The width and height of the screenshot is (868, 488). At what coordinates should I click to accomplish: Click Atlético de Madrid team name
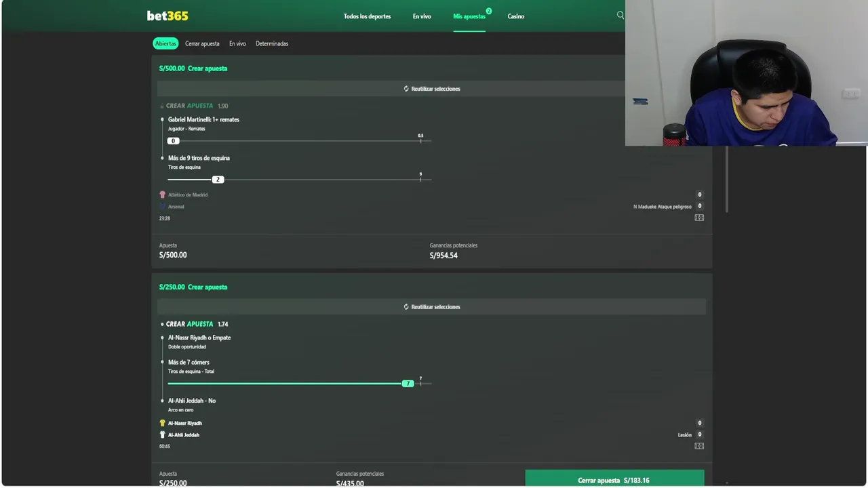(x=188, y=195)
